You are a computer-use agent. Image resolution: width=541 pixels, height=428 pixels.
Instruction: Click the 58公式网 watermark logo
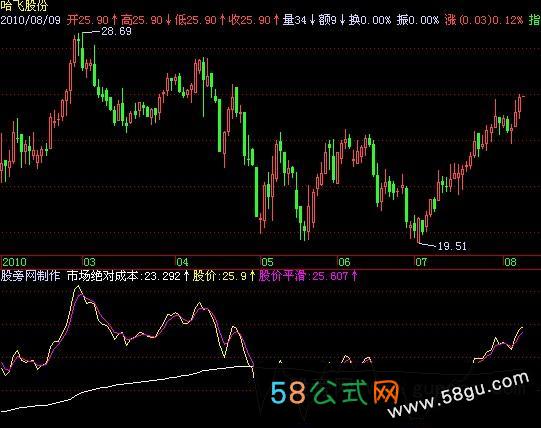coord(334,392)
